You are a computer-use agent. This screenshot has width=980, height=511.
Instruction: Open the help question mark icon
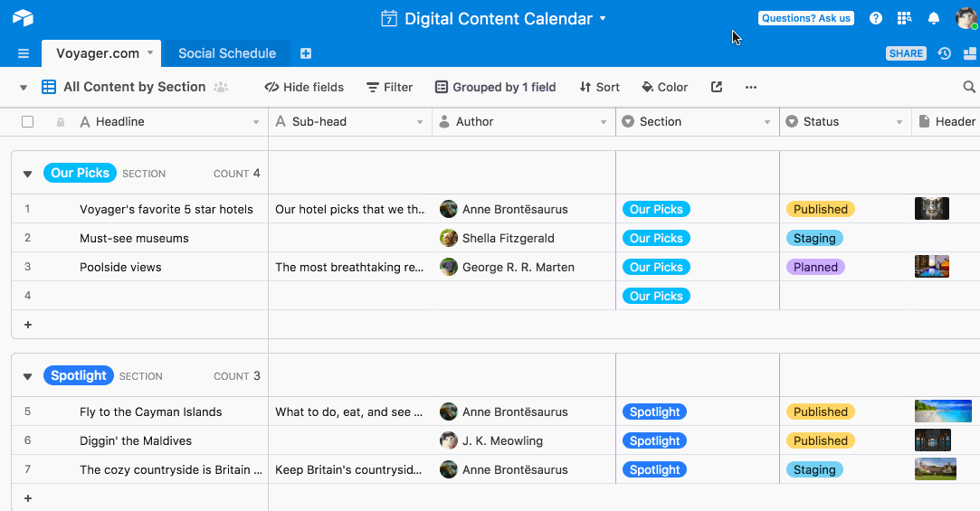point(876,18)
